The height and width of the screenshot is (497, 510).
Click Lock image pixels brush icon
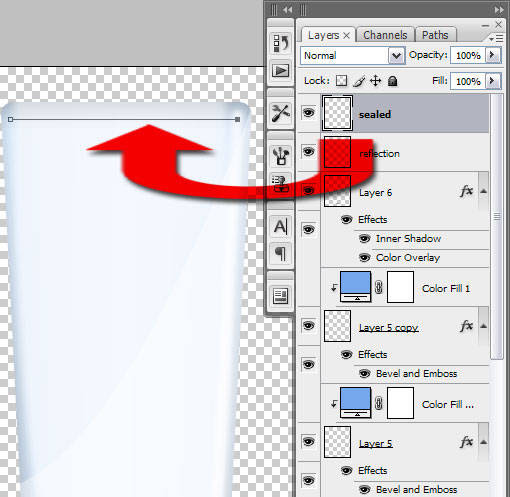pos(359,81)
